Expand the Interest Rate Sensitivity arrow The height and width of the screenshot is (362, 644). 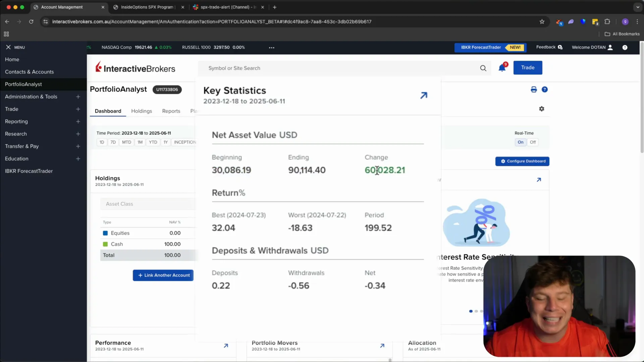tap(539, 180)
